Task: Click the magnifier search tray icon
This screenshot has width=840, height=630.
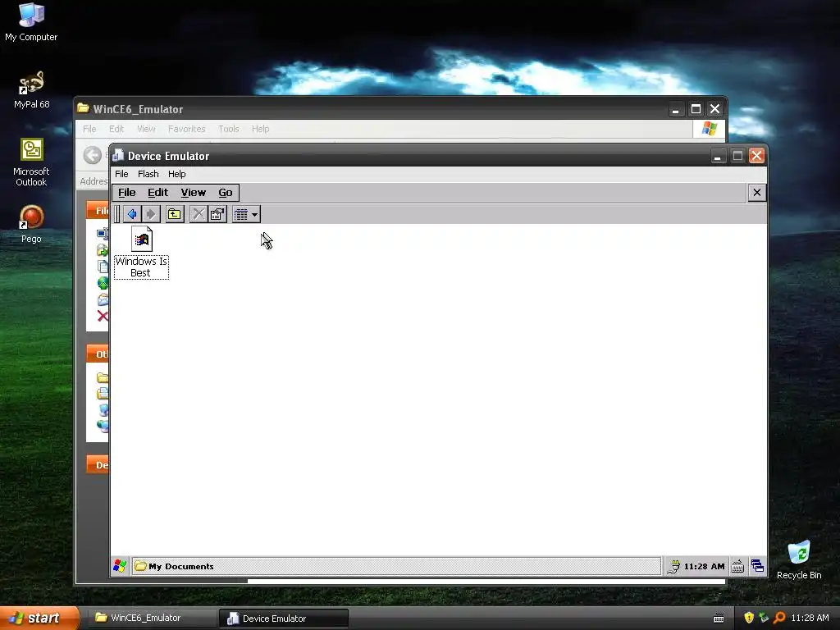Action: (779, 618)
